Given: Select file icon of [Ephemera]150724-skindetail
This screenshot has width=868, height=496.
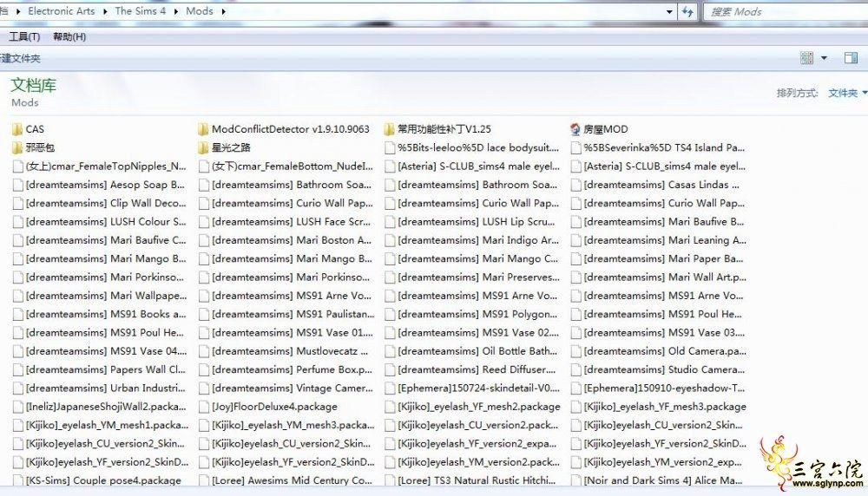Looking at the screenshot, I should (x=390, y=388).
